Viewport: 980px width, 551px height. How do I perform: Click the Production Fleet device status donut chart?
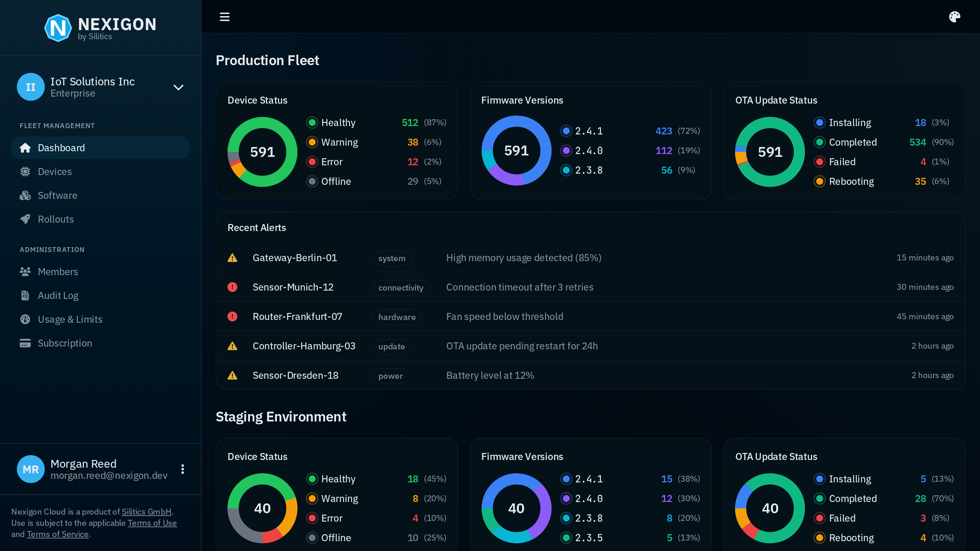pos(262,152)
